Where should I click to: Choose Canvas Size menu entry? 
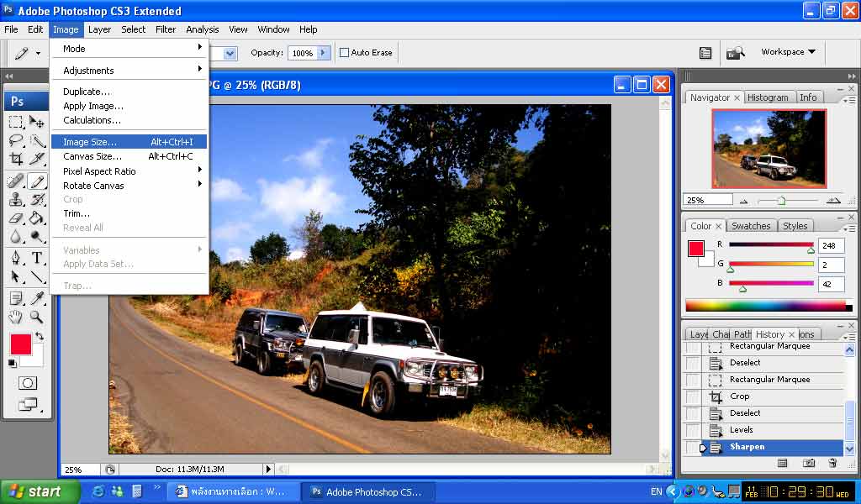(129, 156)
